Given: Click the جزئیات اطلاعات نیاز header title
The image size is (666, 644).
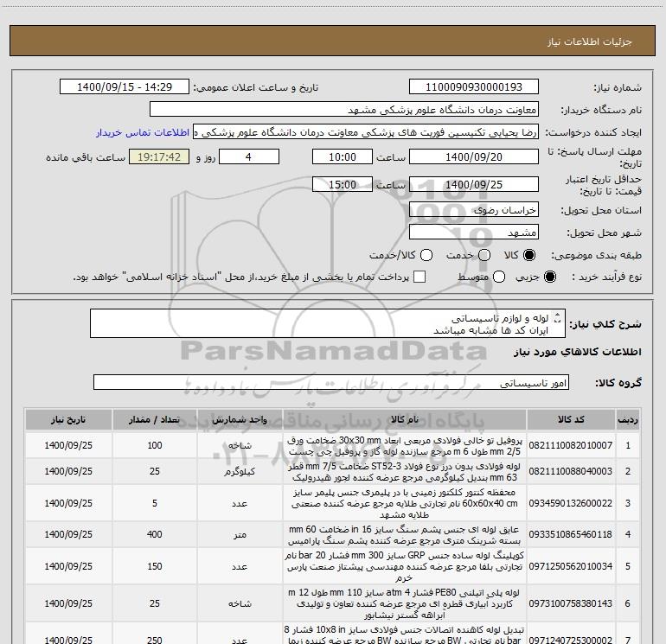Looking at the screenshot, I should pyautogui.click(x=590, y=41).
